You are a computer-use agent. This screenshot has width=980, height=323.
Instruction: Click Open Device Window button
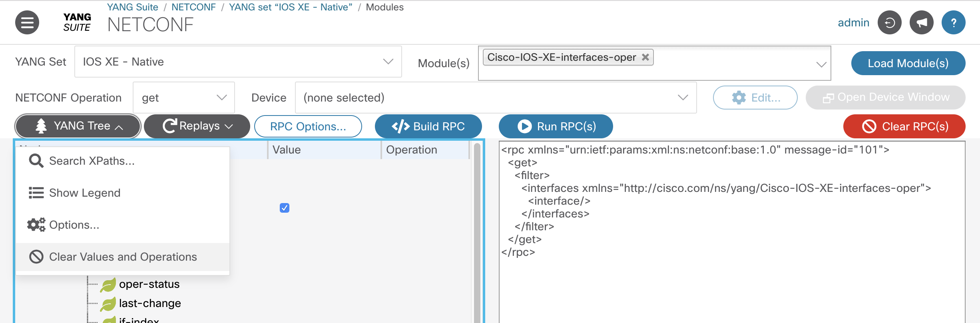click(885, 98)
